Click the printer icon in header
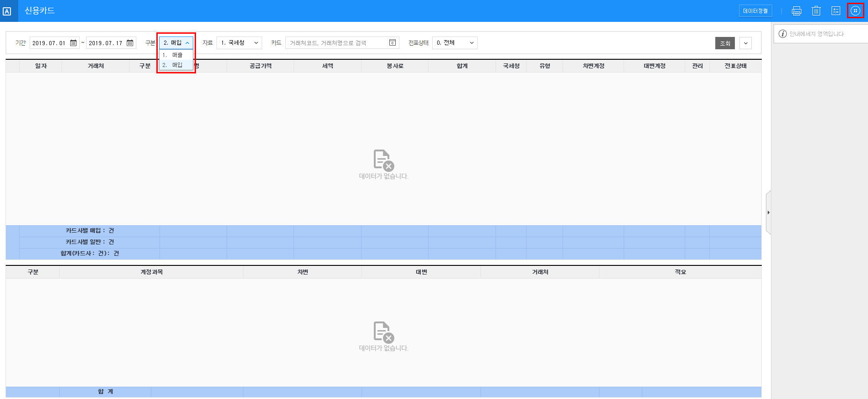This screenshot has width=868, height=399. [796, 11]
